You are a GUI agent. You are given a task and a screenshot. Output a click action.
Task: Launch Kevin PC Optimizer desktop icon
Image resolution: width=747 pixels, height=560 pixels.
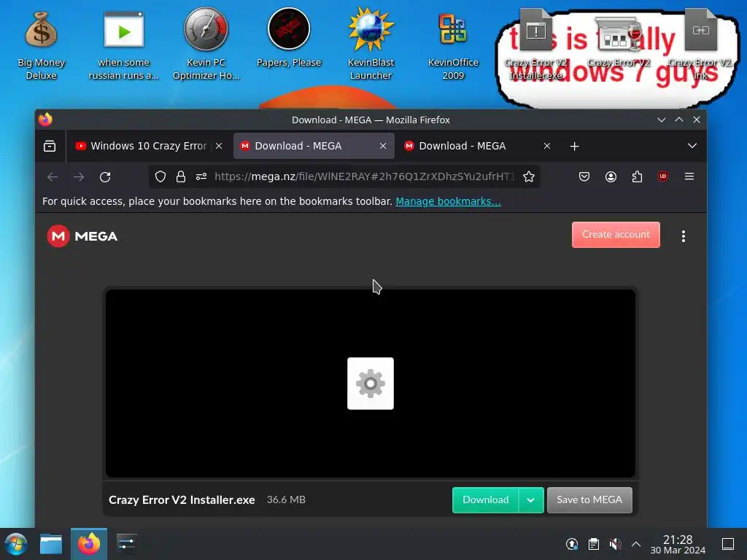pyautogui.click(x=206, y=45)
